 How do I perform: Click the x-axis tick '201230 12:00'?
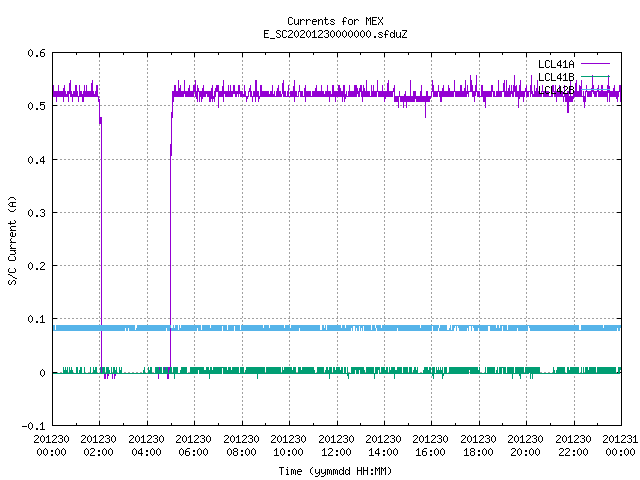tap(336, 445)
